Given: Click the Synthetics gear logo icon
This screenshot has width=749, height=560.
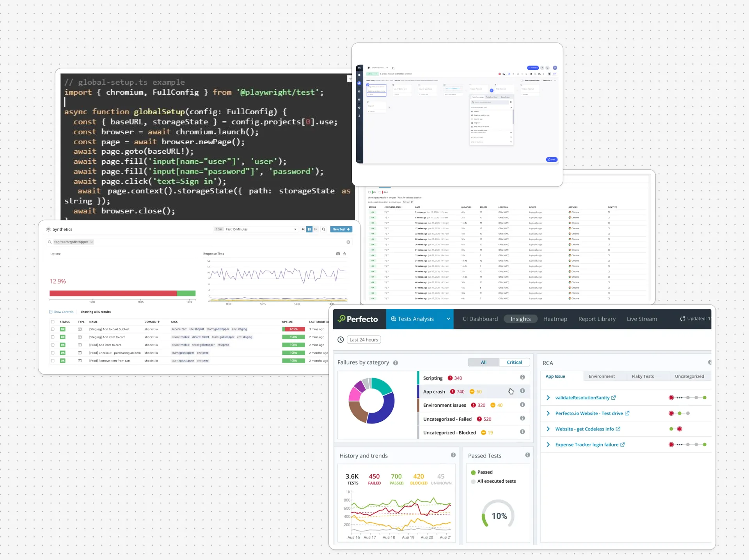Looking at the screenshot, I should point(48,229).
